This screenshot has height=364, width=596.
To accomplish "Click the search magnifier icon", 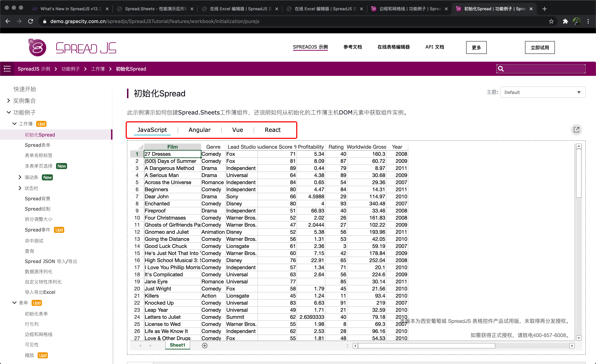I will pos(501,69).
